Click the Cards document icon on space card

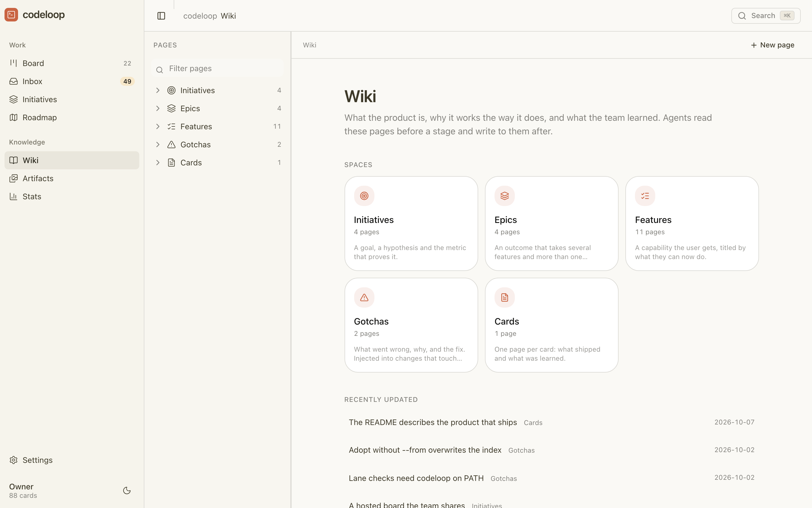505,297
